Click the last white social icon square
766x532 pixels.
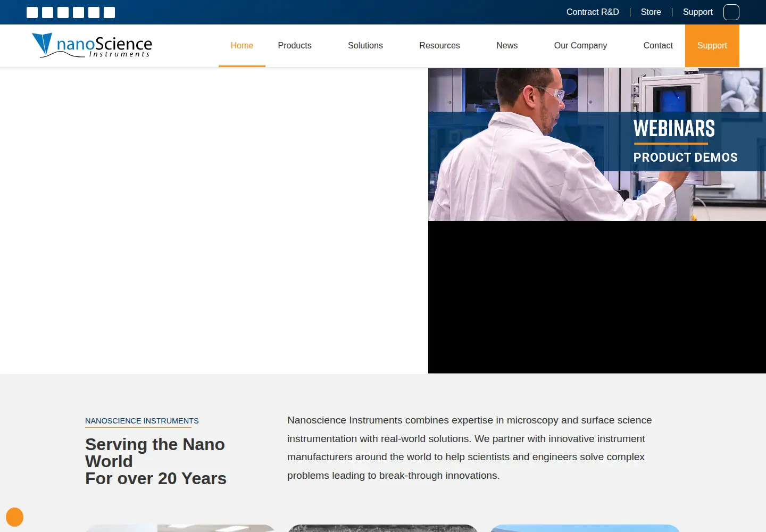[x=109, y=12]
